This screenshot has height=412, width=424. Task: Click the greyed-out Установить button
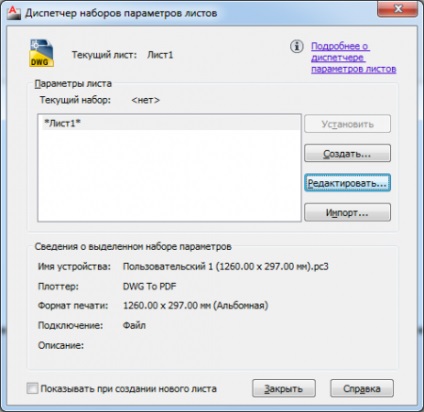pos(347,124)
